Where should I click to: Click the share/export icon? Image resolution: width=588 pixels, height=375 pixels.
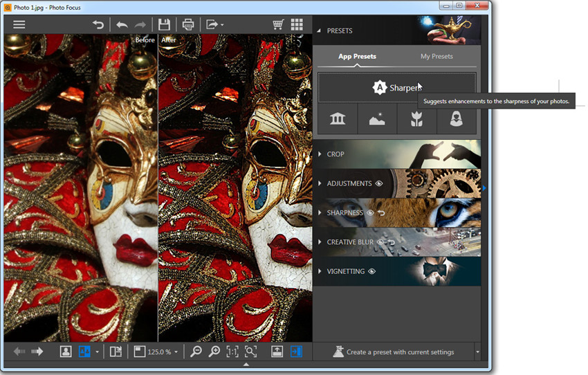coord(212,25)
